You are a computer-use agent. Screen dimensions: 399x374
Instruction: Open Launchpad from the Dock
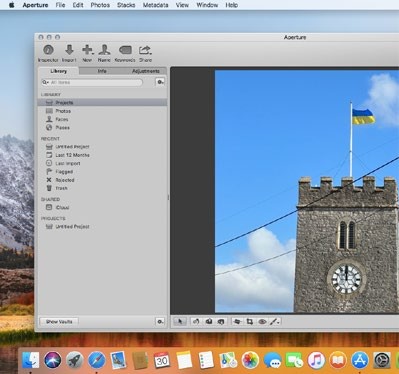75,360
